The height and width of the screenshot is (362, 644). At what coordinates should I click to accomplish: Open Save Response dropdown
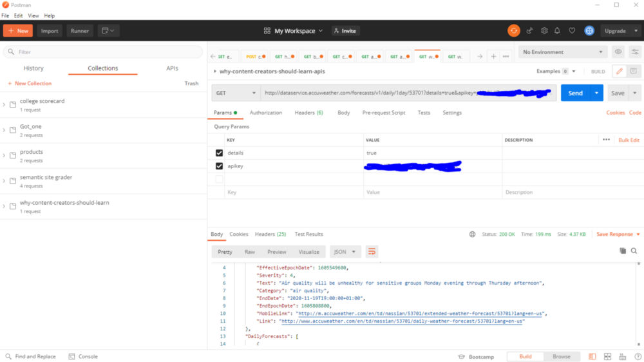(x=618, y=234)
